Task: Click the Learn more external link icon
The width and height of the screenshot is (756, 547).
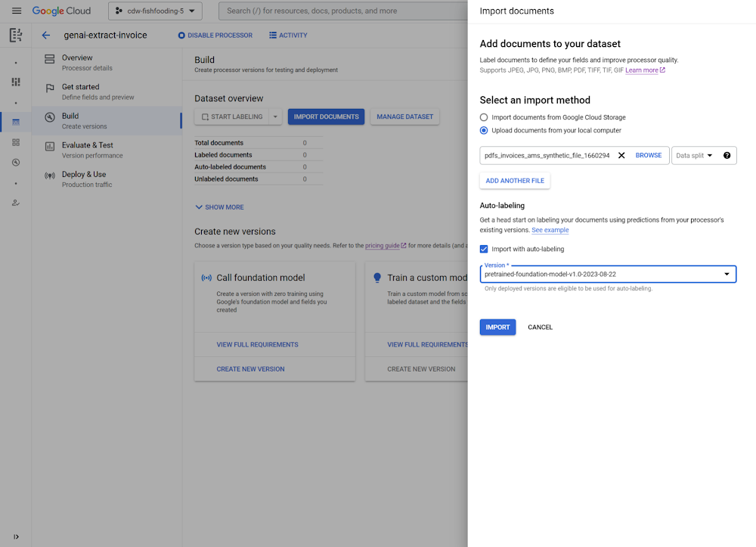Action: (662, 70)
